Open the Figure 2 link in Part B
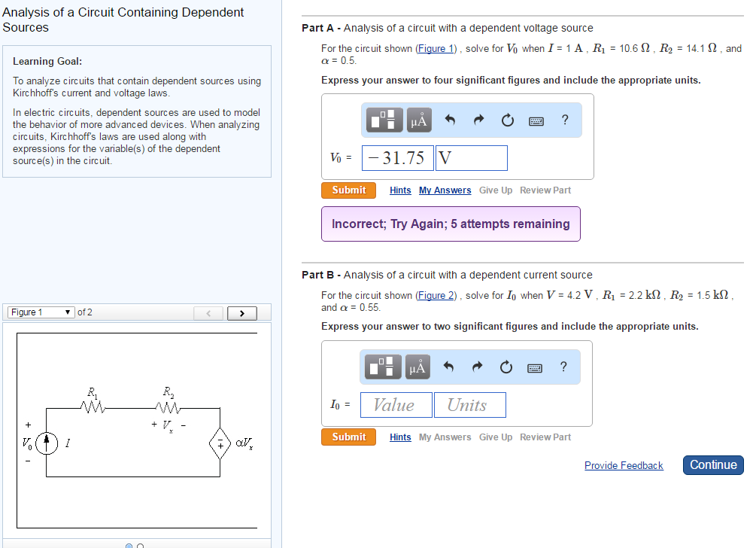This screenshot has height=548, width=756. click(436, 295)
